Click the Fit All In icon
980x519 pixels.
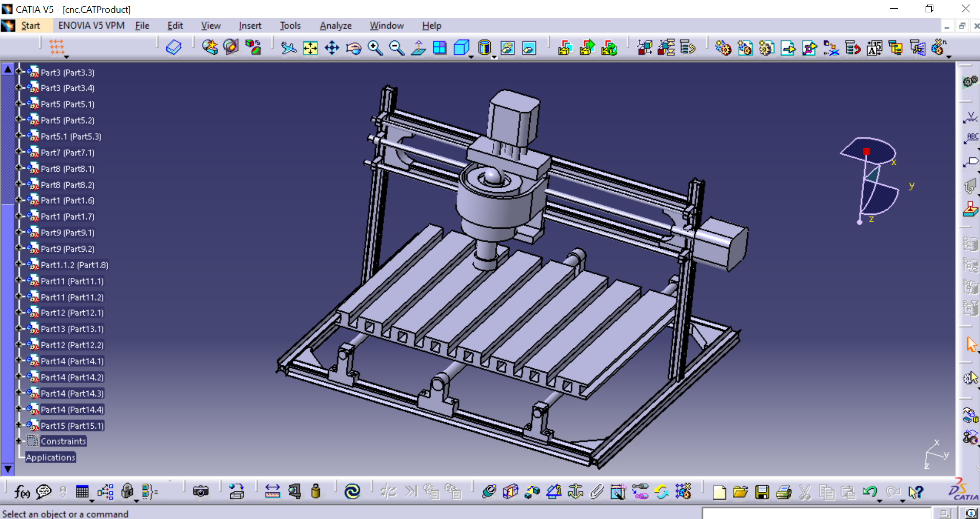coord(310,48)
